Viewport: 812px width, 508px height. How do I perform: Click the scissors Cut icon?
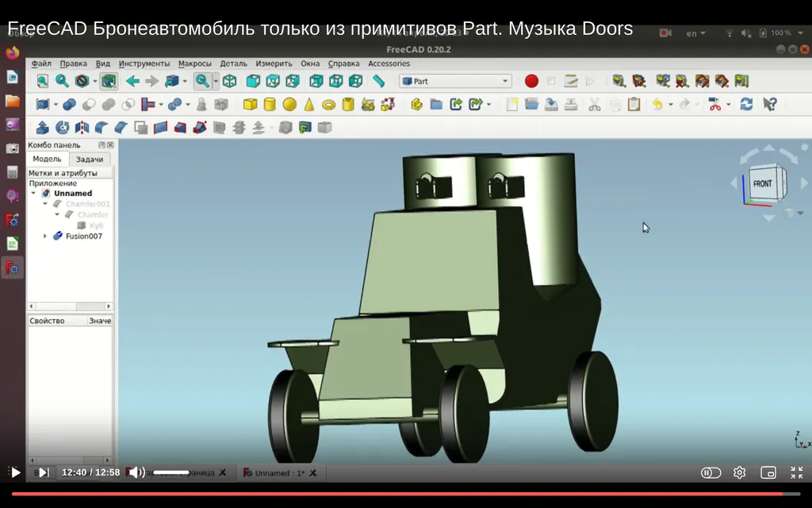[594, 105]
